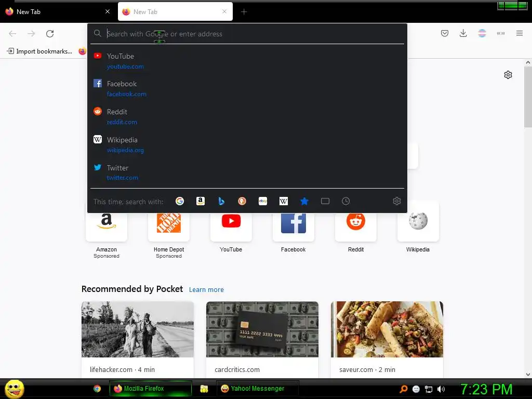This screenshot has height=399, width=532.
Task: Switch to Yahoo! Messenger taskbar button
Action: click(257, 389)
